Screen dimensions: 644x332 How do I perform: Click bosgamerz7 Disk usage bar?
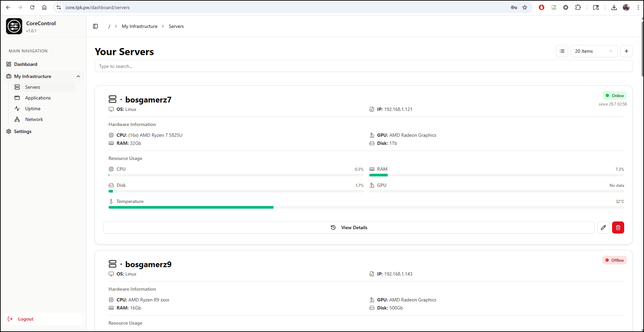pos(236,191)
